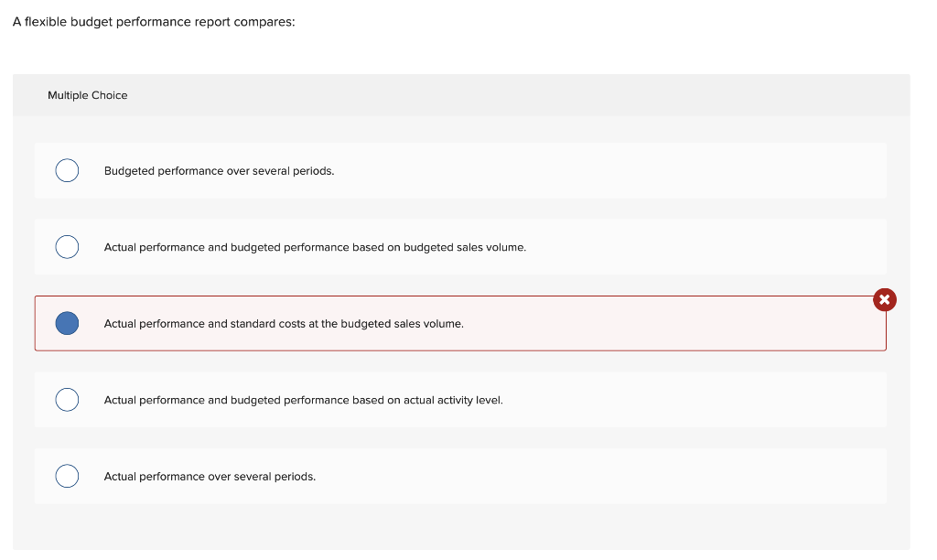Select radio button for 'actual activity level' answer
This screenshot has width=937, height=560.
point(66,399)
